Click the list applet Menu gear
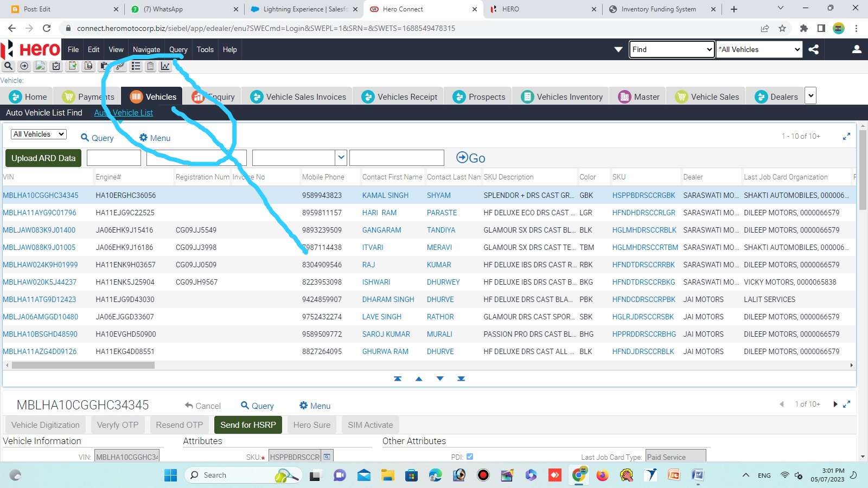Image resolution: width=868 pixels, height=488 pixels. click(x=155, y=138)
